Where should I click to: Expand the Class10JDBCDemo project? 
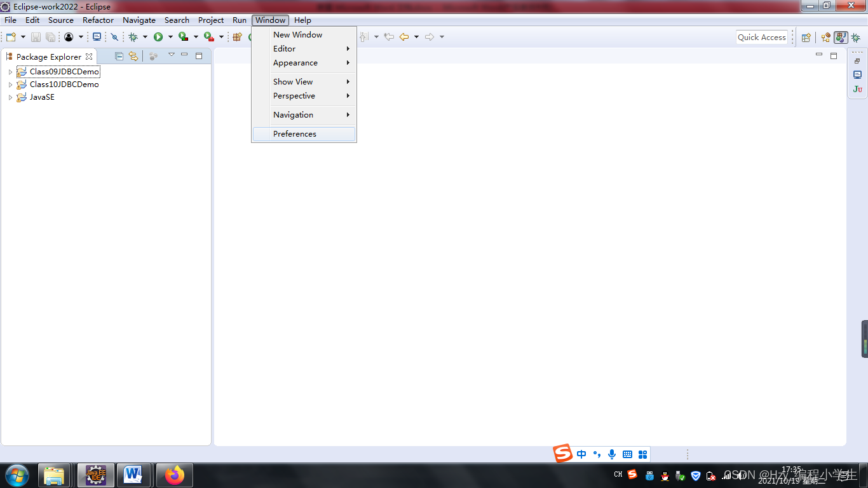(10, 85)
